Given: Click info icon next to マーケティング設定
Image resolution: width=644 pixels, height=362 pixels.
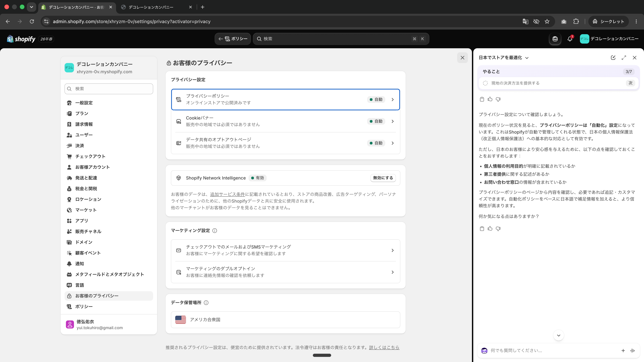Looking at the screenshot, I should 214,231.
